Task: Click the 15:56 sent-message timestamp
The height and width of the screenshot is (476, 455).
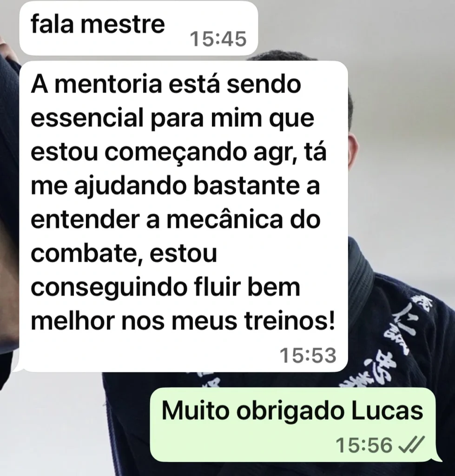Action: pos(364,445)
